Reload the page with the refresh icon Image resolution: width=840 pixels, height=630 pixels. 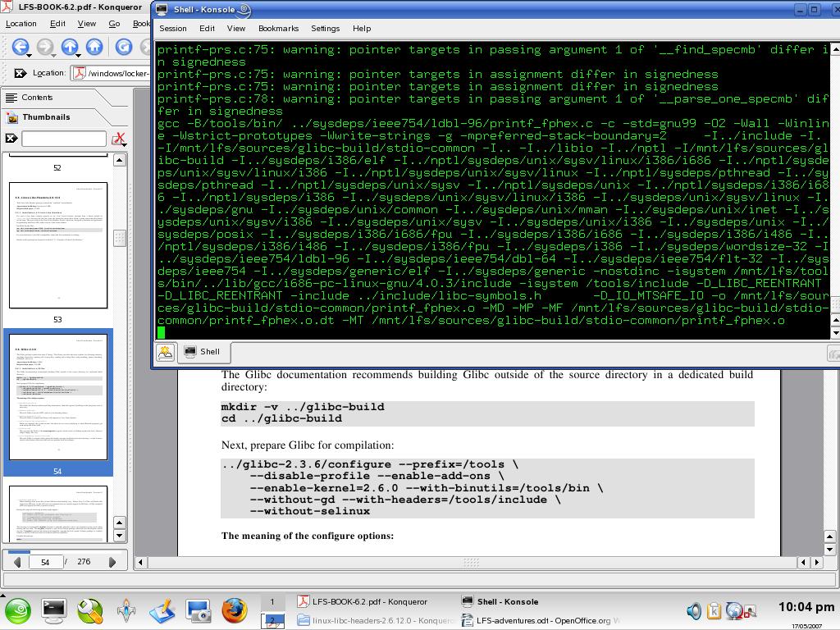click(x=124, y=47)
